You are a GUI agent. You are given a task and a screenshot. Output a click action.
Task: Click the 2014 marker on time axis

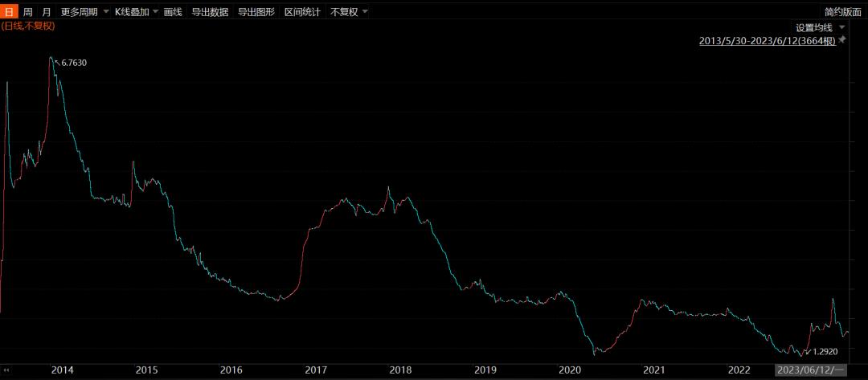(x=62, y=370)
